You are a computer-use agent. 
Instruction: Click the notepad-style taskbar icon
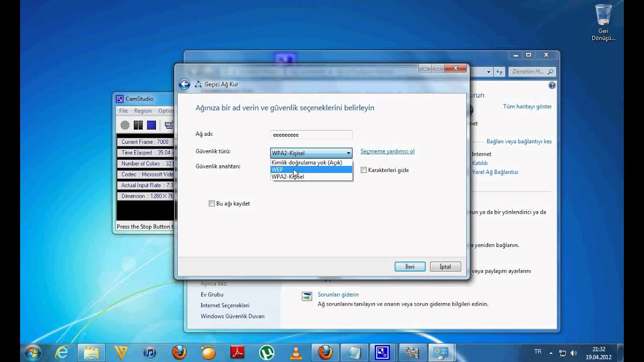click(x=355, y=352)
